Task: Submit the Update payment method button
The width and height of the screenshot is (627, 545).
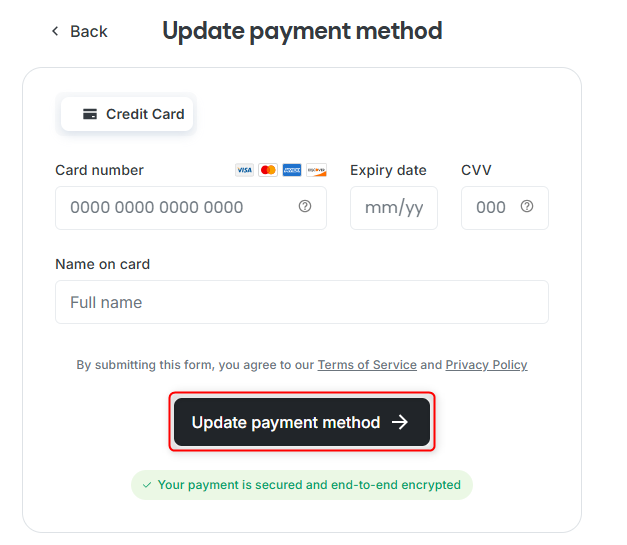Action: [x=302, y=422]
